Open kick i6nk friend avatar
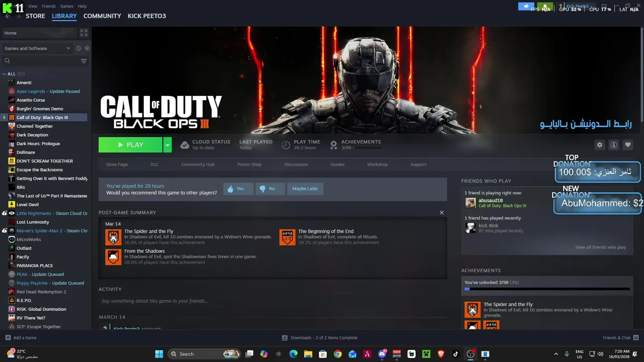644x362 pixels. (470, 228)
